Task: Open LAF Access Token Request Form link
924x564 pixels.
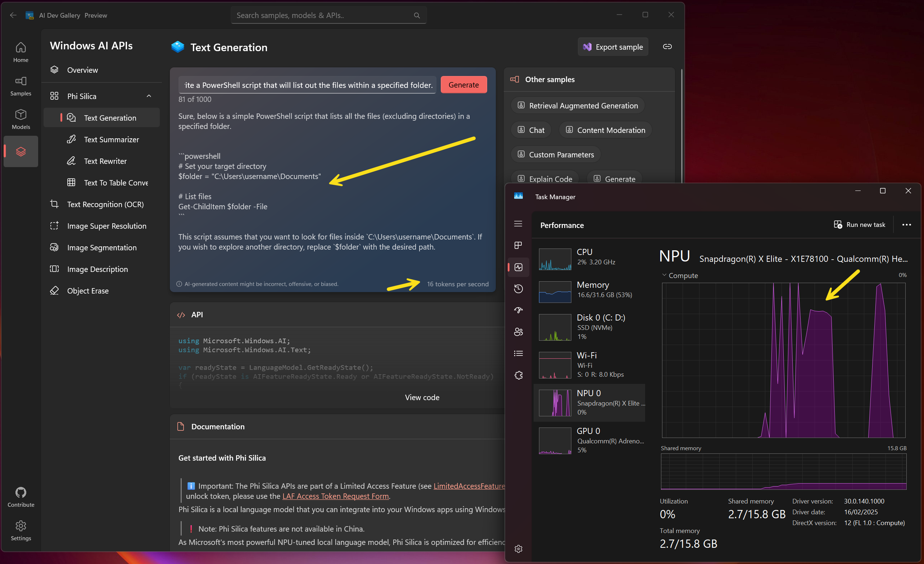Action: 335,496
